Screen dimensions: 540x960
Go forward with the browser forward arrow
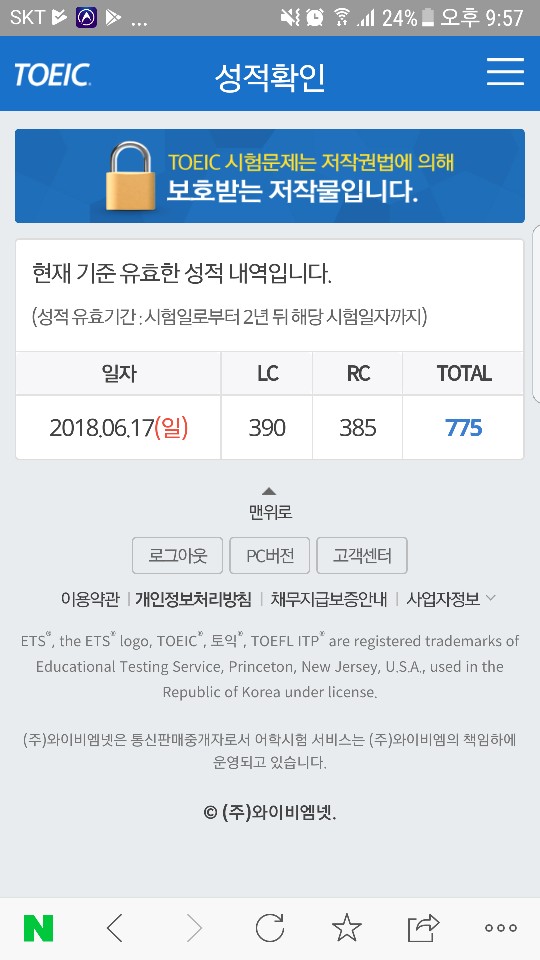194,928
